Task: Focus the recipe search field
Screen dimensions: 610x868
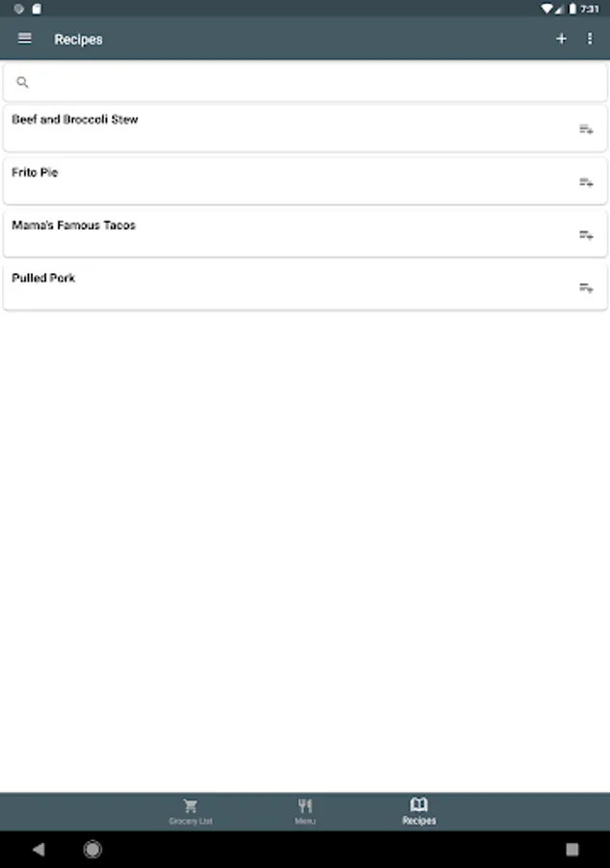Action: 305,83
